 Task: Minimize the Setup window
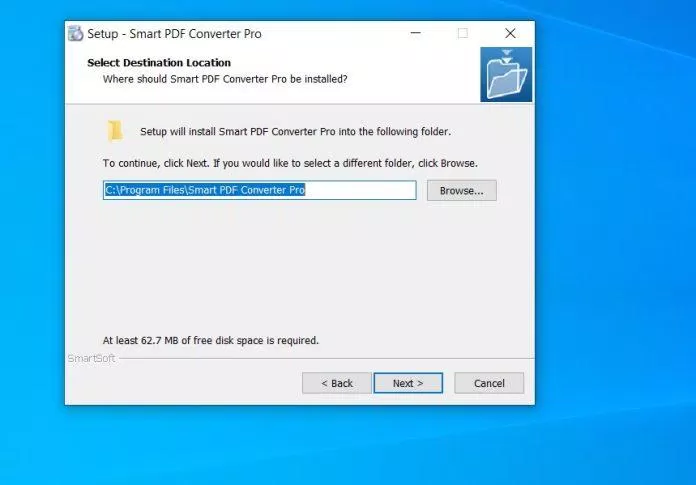[415, 33]
